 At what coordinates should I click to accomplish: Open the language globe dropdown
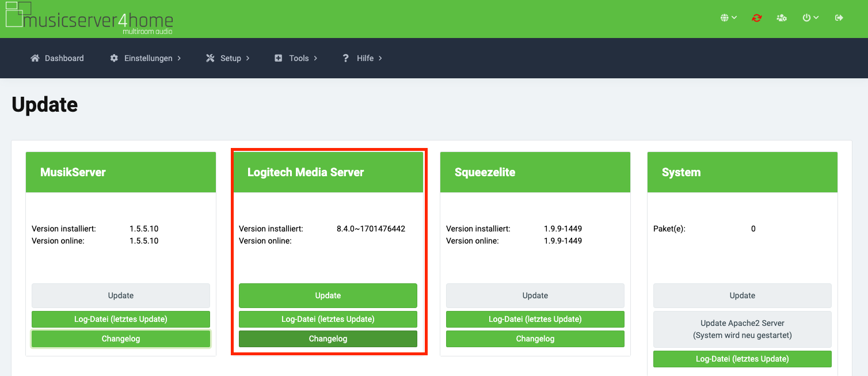click(728, 18)
